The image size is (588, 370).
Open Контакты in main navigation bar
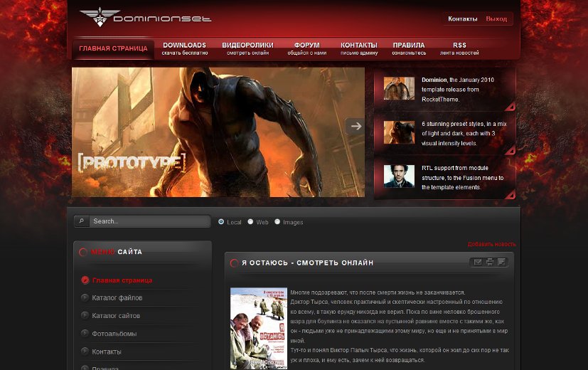tap(359, 48)
